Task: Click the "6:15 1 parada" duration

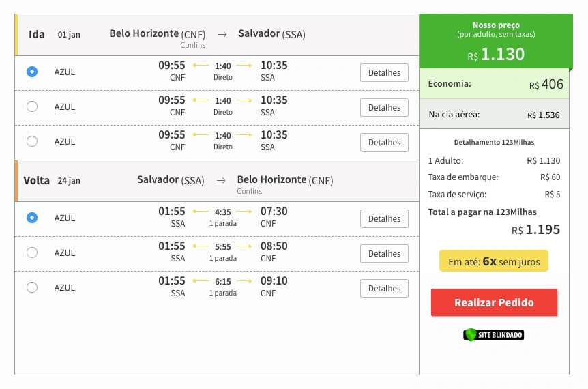Action: (223, 287)
